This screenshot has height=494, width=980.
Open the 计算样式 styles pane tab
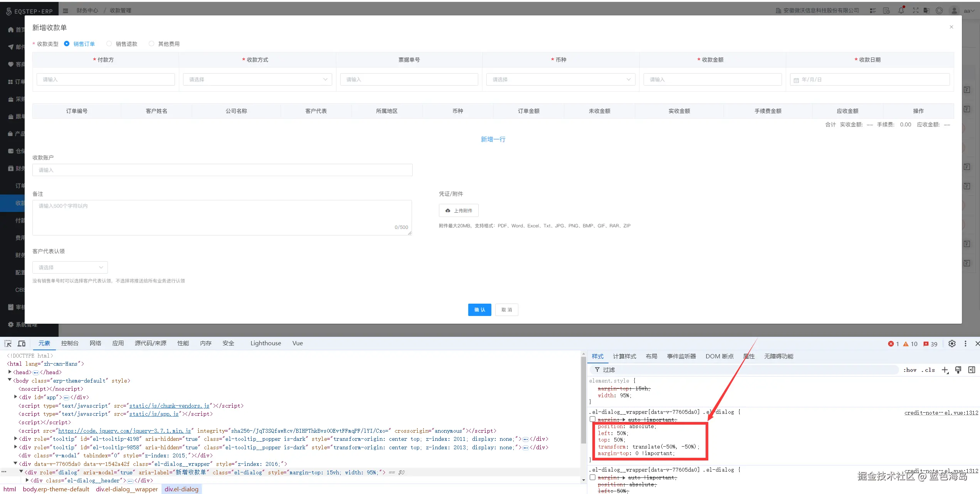tap(624, 356)
